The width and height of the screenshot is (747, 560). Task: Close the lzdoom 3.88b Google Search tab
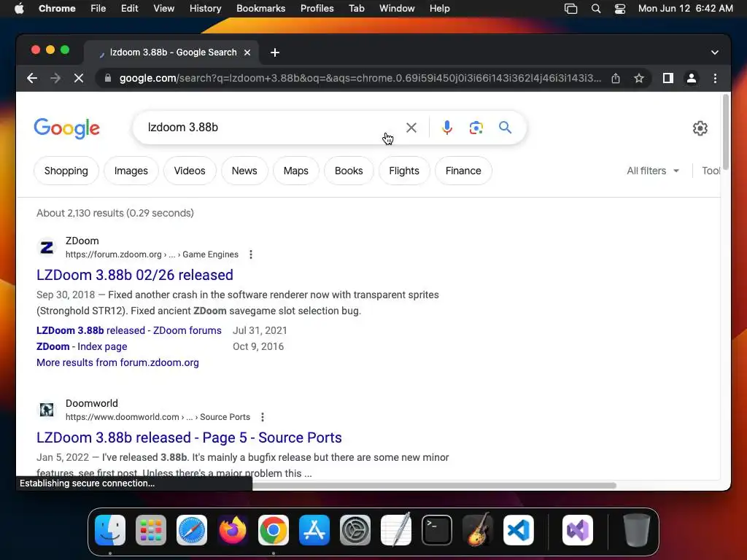(247, 52)
